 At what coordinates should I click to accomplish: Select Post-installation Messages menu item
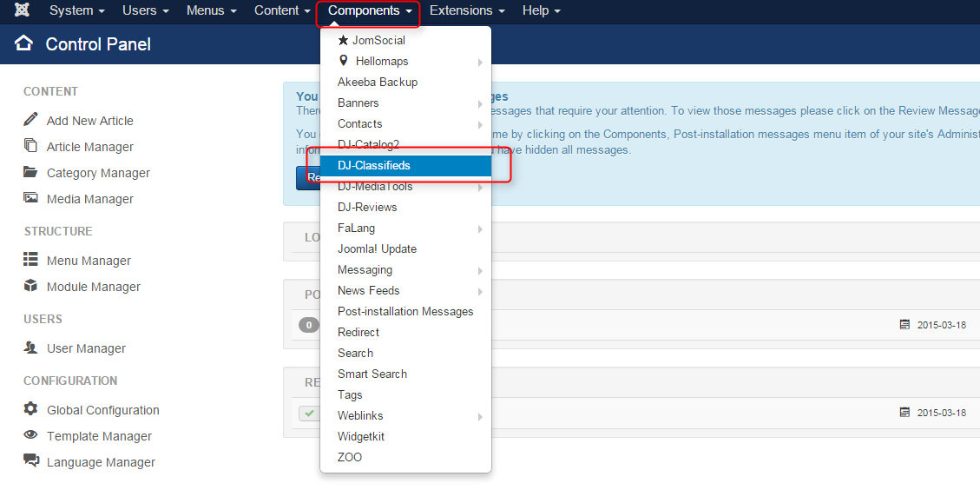(x=405, y=311)
